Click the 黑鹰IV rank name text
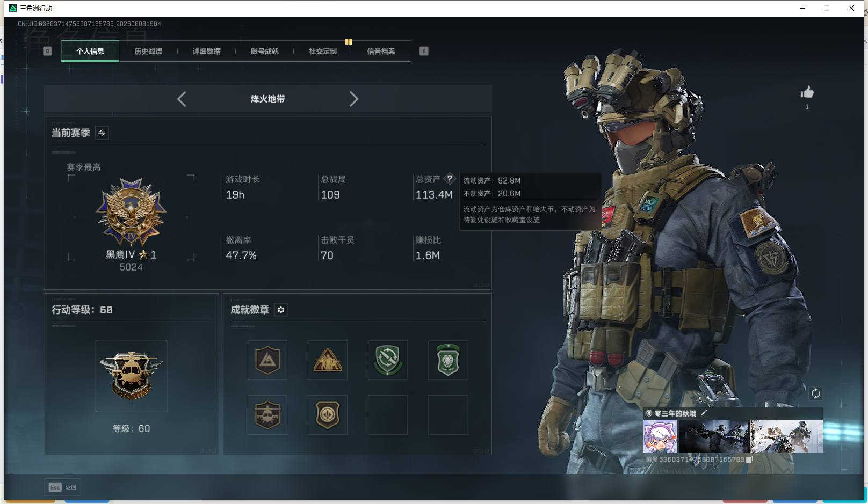The width and height of the screenshot is (868, 504). pyautogui.click(x=120, y=255)
